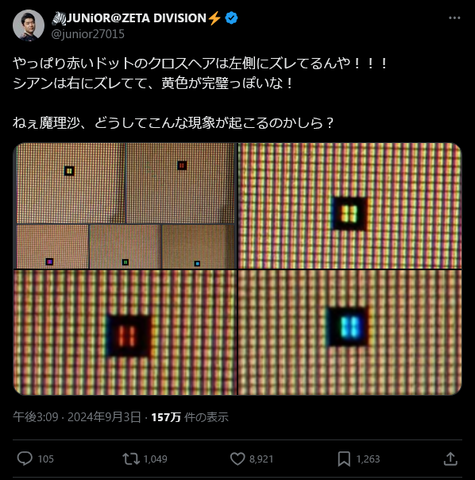Image resolution: width=475 pixels, height=480 pixels.
Task: Open the @junior27015 handle link
Action: pyautogui.click(x=88, y=34)
